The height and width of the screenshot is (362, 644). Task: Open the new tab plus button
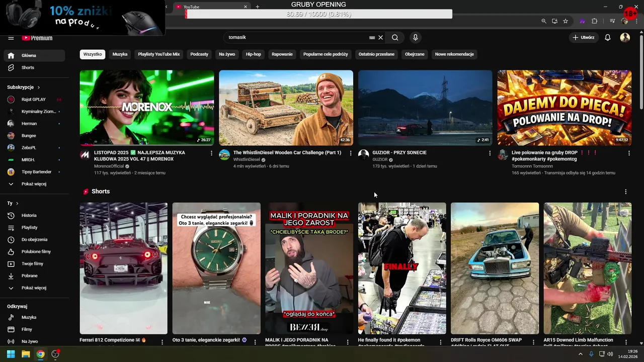(258, 7)
